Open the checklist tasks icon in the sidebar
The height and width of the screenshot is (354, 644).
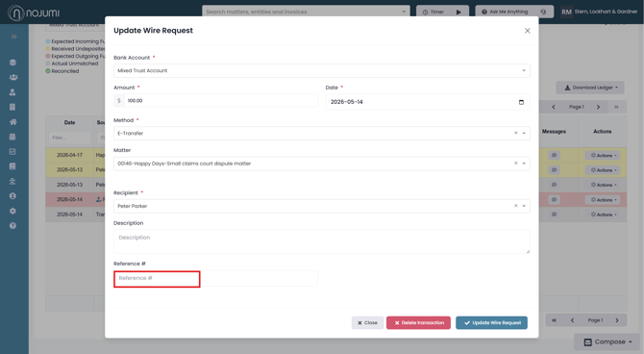click(x=12, y=152)
